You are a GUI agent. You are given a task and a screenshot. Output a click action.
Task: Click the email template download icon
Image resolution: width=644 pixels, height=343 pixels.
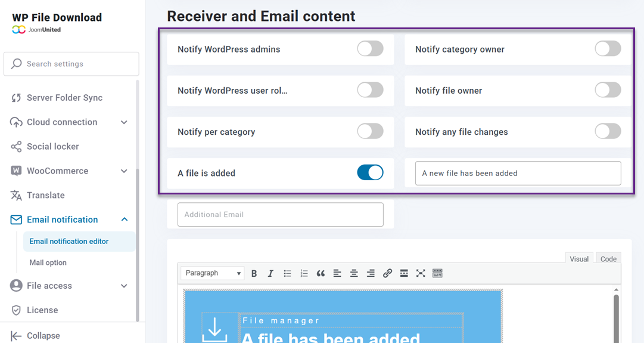pyautogui.click(x=215, y=330)
